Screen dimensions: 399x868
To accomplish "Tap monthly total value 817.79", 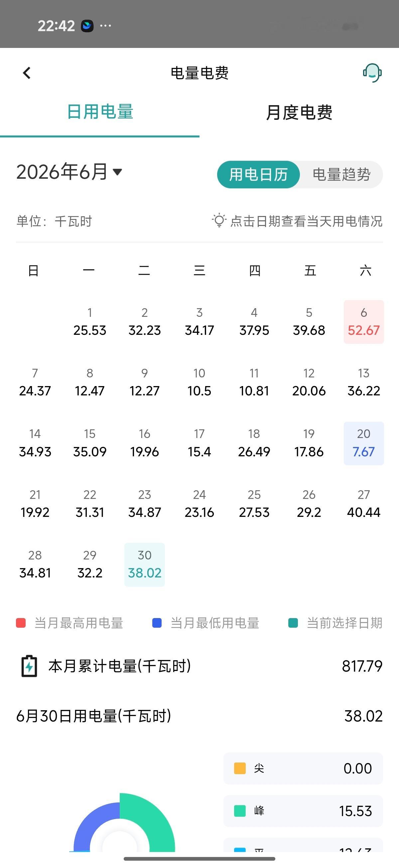I will tap(362, 666).
